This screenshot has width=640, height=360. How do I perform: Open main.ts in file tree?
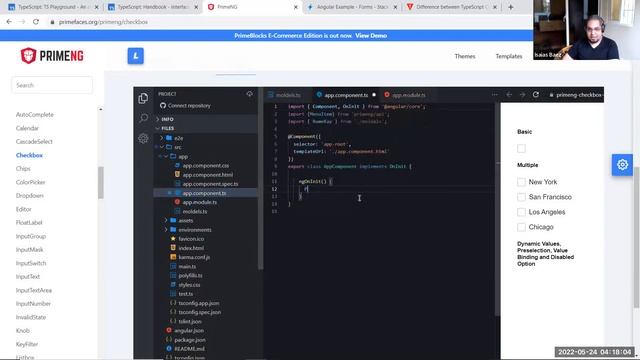coord(187,267)
